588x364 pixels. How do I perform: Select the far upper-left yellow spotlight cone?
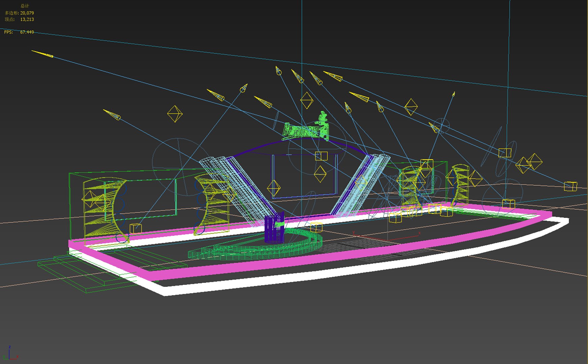pos(42,54)
